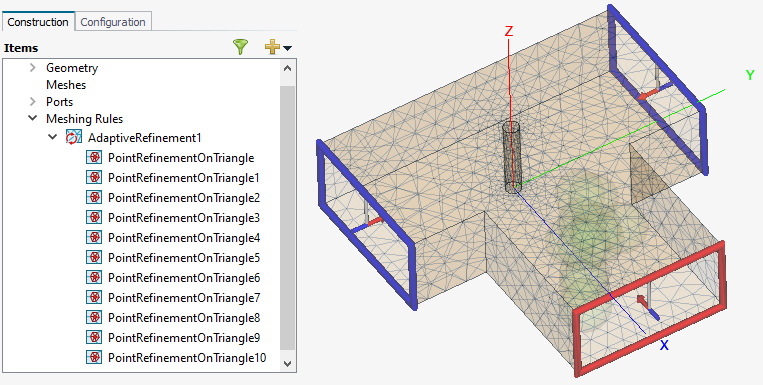Click the icon beside PointRefinementOnTriangle5

[x=94, y=257]
